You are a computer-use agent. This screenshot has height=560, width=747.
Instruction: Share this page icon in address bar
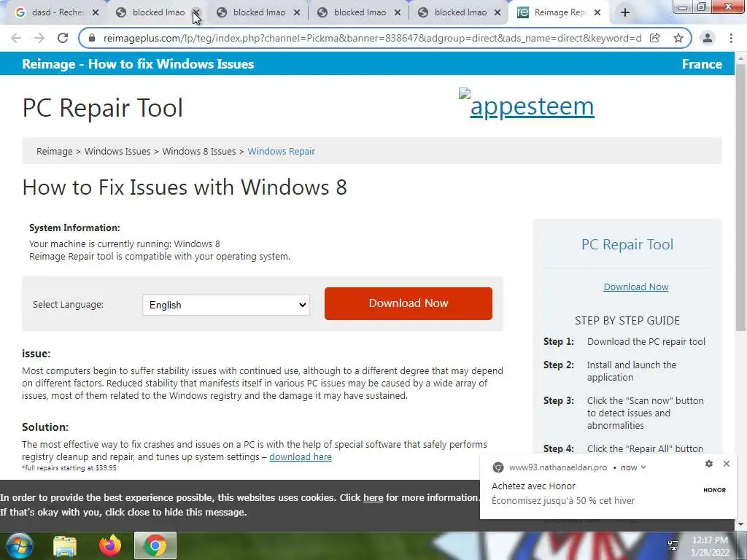pyautogui.click(x=654, y=38)
